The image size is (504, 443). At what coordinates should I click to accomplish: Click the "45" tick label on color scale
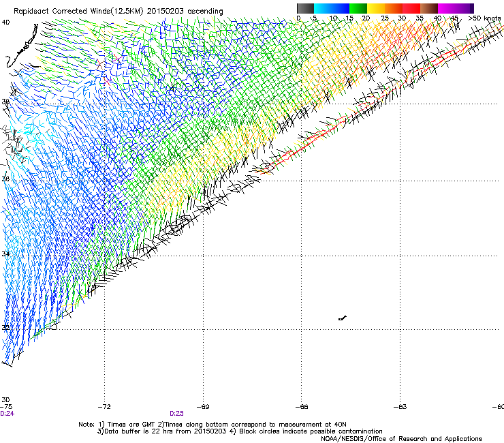click(x=454, y=18)
